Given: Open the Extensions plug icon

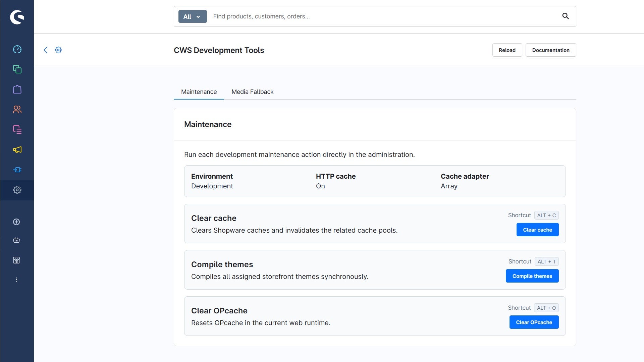Looking at the screenshot, I should coord(17,170).
